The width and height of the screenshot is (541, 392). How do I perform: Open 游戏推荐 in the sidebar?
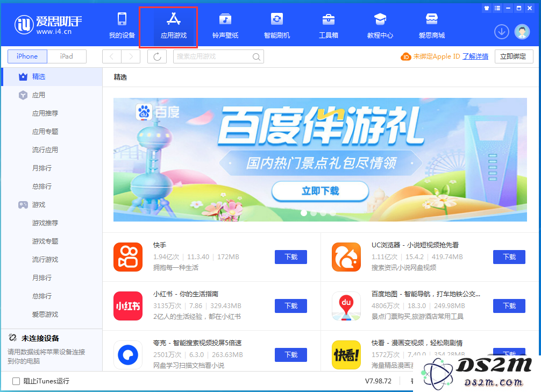coord(45,223)
